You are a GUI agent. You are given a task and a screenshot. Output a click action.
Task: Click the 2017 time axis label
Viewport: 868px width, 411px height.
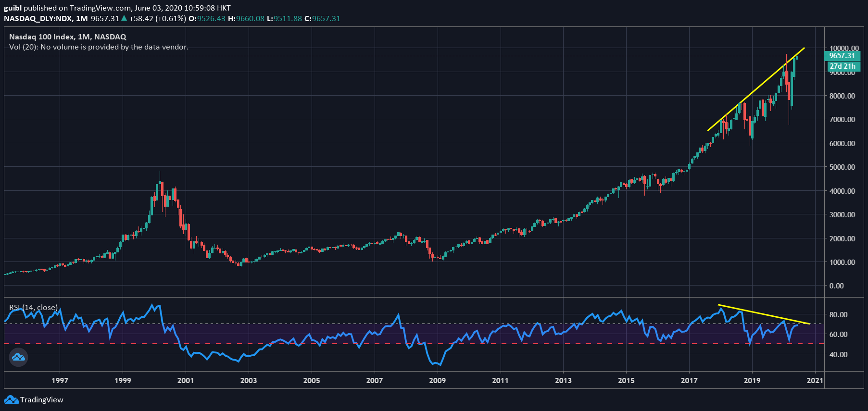click(689, 380)
